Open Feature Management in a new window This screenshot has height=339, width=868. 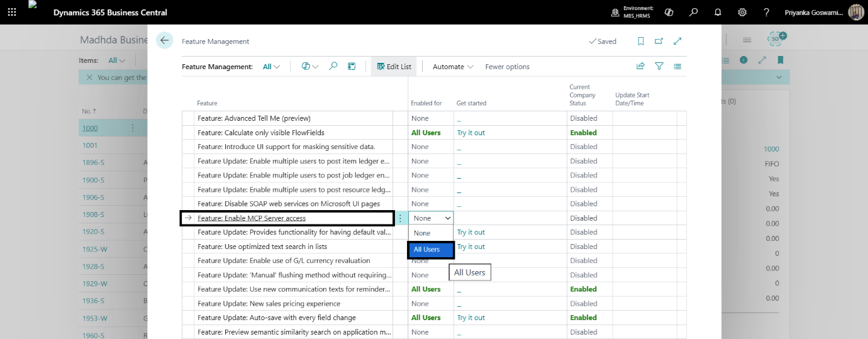659,41
